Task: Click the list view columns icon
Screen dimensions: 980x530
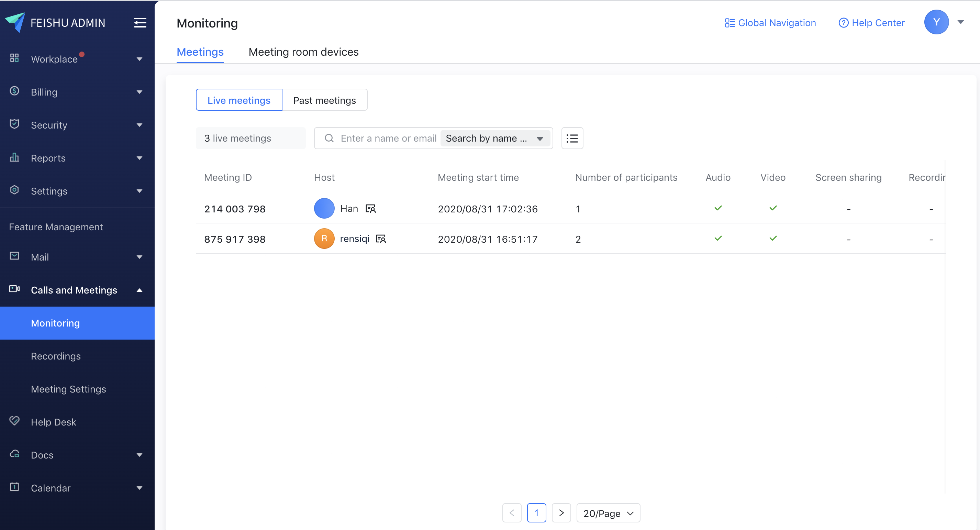Action: point(572,138)
